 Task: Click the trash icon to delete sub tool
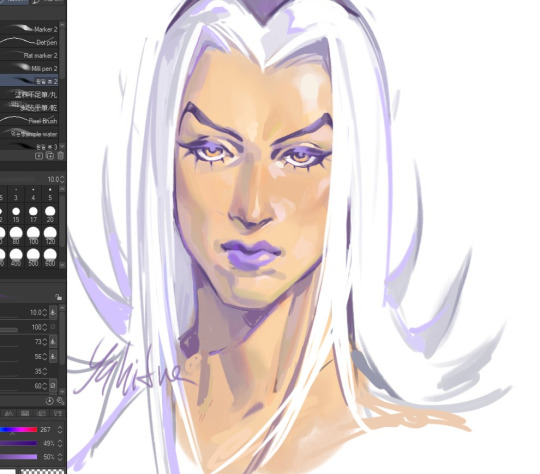[x=61, y=156]
